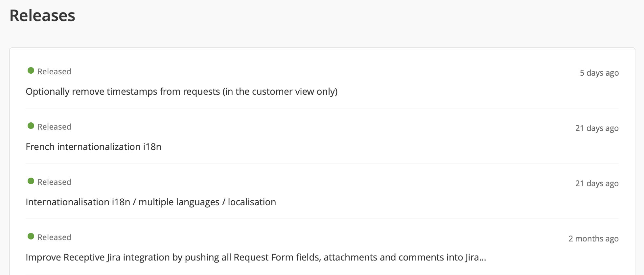
Task: Click '21 days ago' on Internationalisation localisation row
Action: pyautogui.click(x=597, y=184)
